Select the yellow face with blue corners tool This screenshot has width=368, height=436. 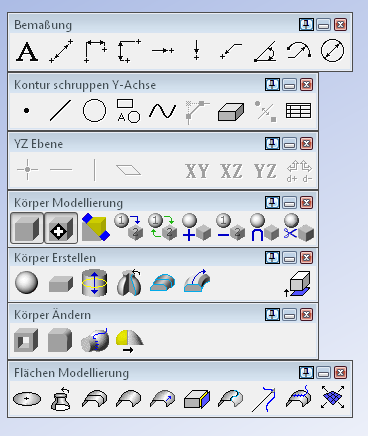click(96, 227)
